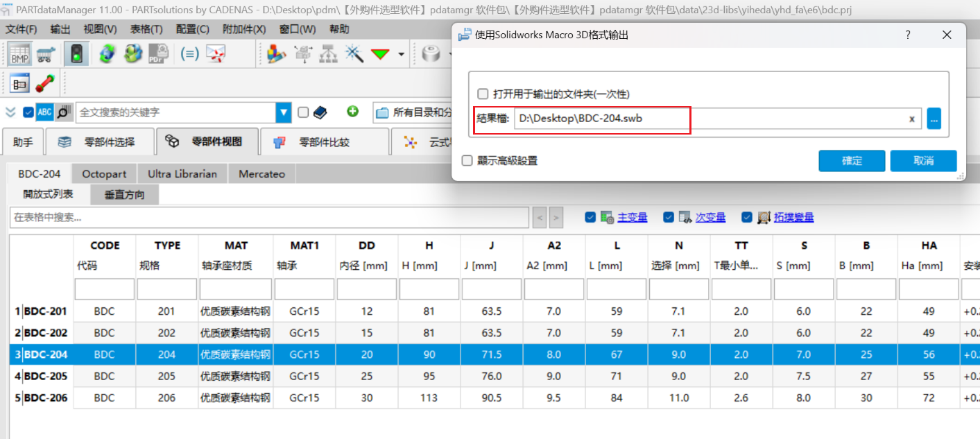Switch to the 零部件选择 tab
Image resolution: width=980 pixels, height=439 pixels.
(x=99, y=142)
